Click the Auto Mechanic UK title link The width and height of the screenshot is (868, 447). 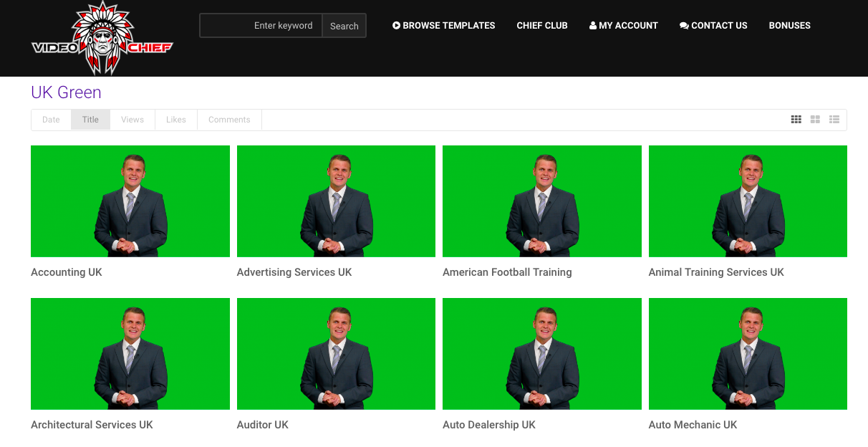coord(693,425)
